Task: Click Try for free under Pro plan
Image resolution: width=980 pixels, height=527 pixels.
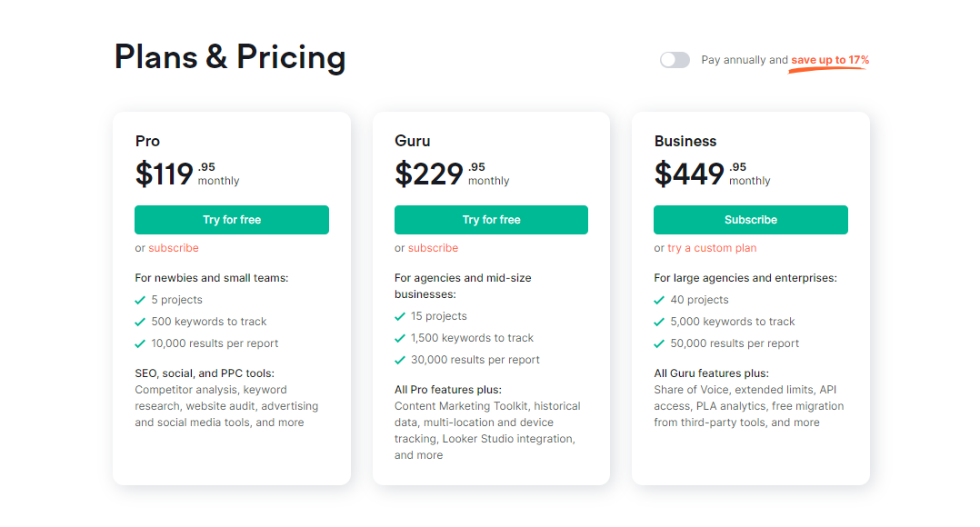Action: tap(232, 220)
